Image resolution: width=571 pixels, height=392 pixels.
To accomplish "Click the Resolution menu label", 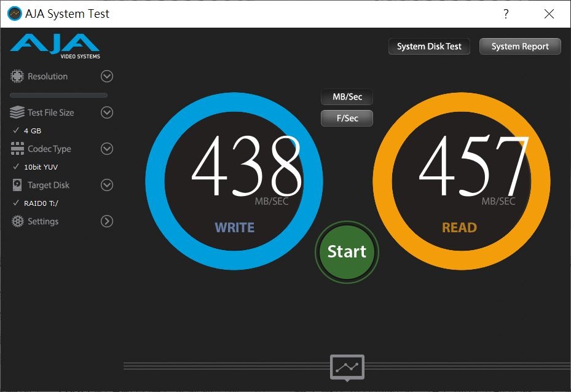I will point(48,76).
